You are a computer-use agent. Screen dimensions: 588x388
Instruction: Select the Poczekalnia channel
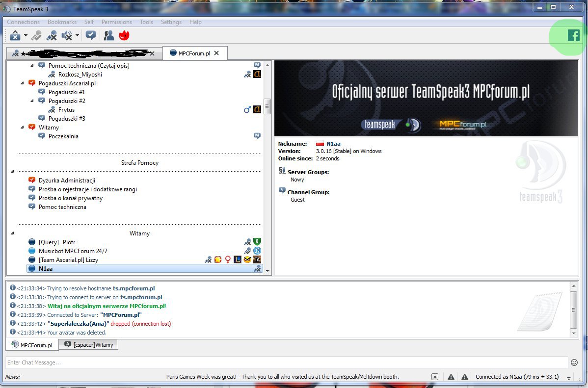(x=63, y=136)
